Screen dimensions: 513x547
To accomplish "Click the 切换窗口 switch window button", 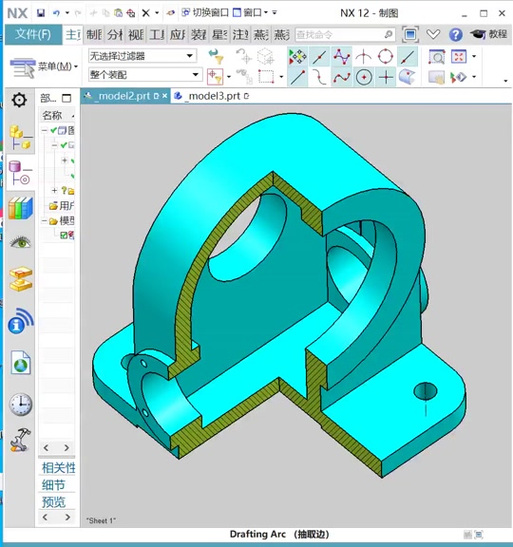I will tap(205, 13).
